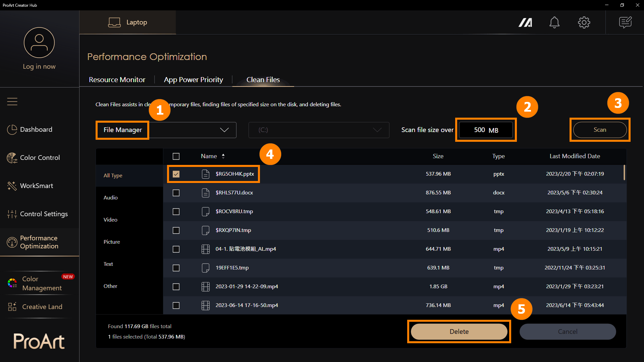Click the laptop device icon
Screen dimensions: 644x362
[x=114, y=22]
